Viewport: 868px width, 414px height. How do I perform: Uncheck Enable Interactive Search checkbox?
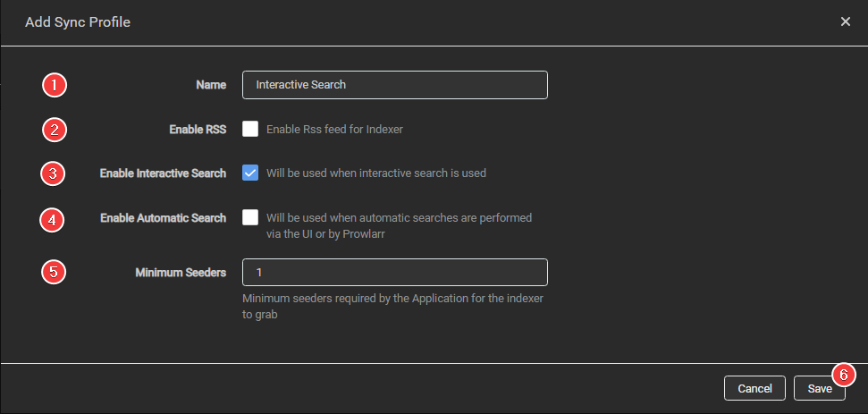250,173
